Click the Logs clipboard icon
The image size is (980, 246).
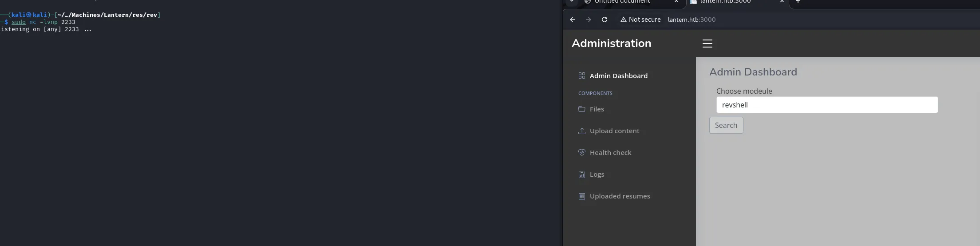point(582,174)
